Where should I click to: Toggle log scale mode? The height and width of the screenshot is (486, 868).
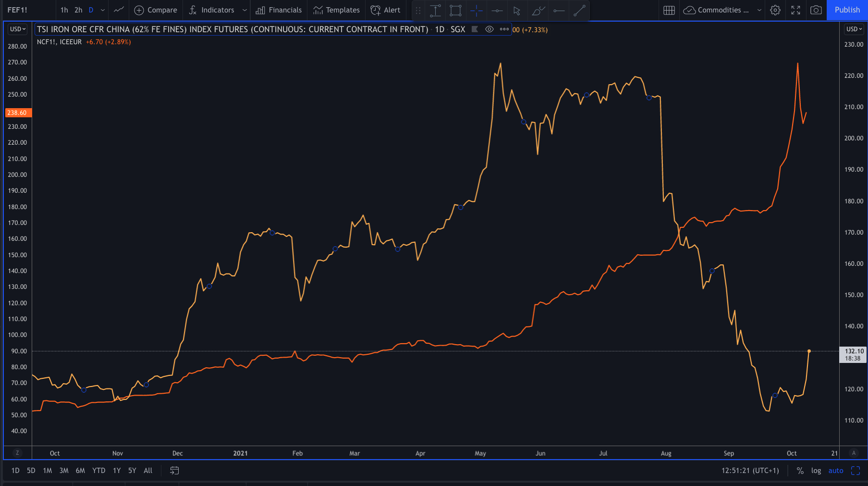click(x=816, y=471)
